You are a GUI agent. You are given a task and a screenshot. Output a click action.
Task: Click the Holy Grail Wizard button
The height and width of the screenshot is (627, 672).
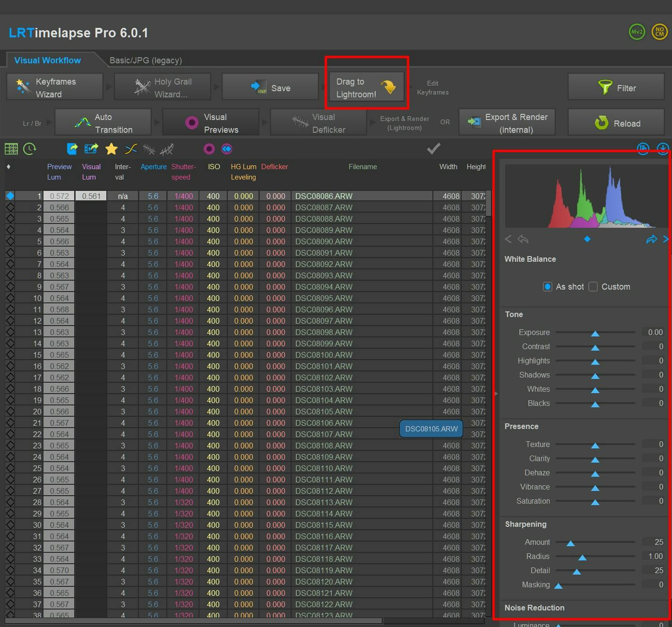162,87
